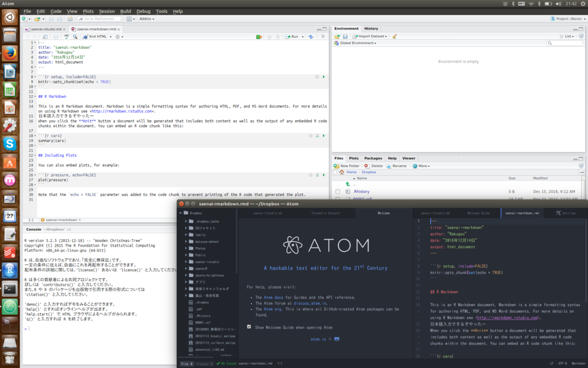Click the show-in-new-window icon in editor toolbar

point(45,36)
